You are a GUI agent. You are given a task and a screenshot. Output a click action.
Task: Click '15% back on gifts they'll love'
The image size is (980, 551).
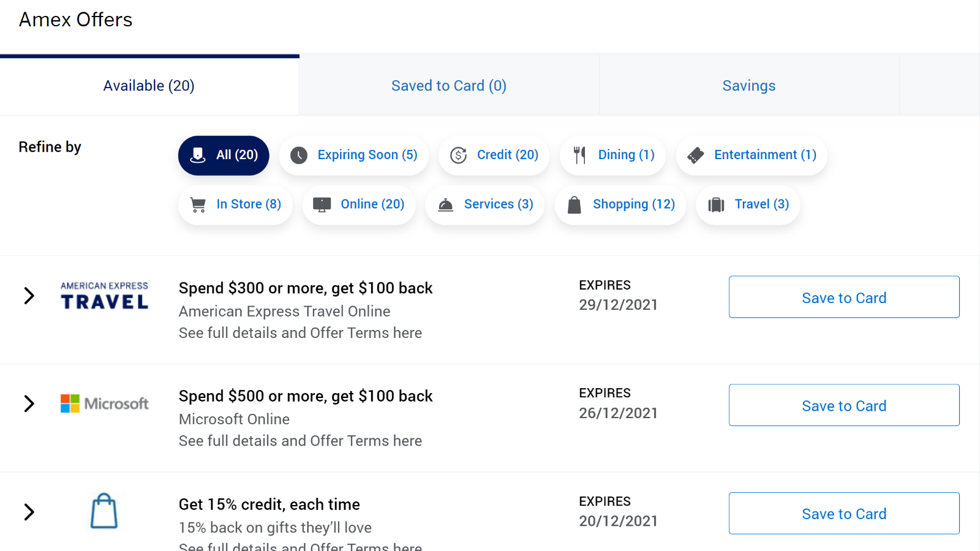(275, 528)
